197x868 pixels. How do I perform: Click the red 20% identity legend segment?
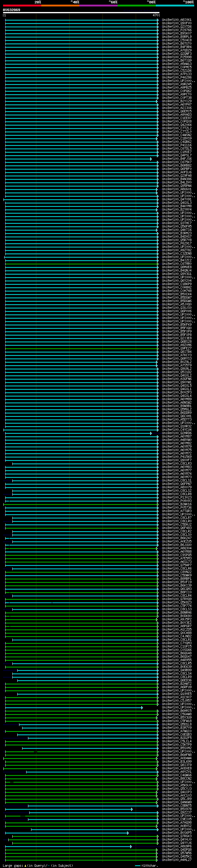(x=22, y=6)
